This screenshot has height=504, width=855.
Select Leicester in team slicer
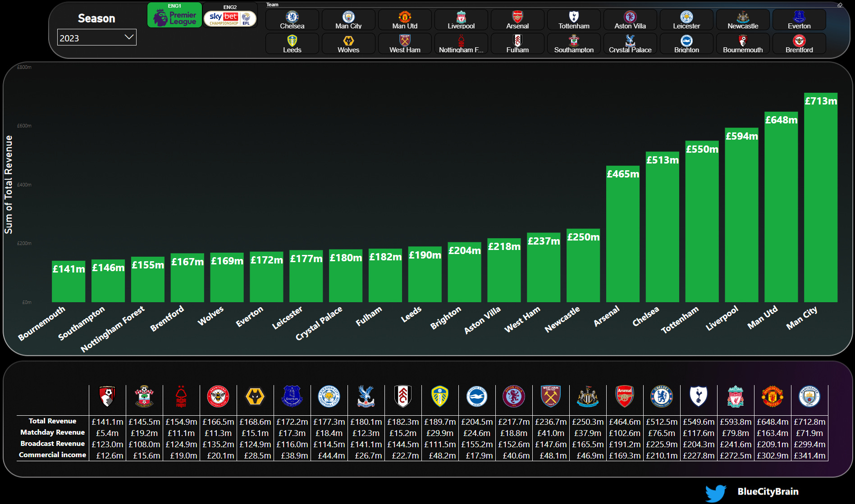pyautogui.click(x=686, y=20)
